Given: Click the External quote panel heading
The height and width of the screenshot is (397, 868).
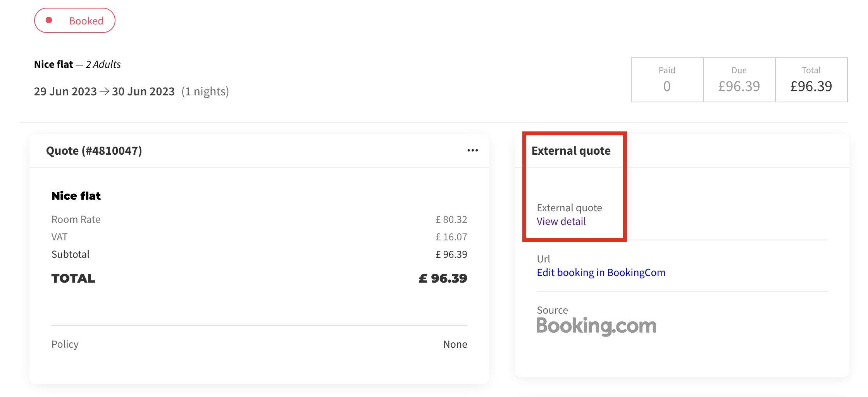Looking at the screenshot, I should tap(571, 151).
